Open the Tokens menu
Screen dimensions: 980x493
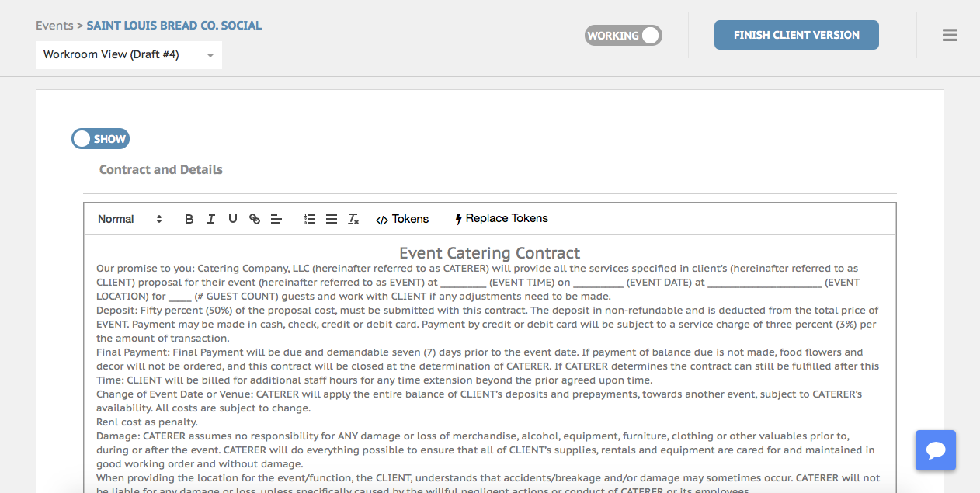[x=402, y=219]
